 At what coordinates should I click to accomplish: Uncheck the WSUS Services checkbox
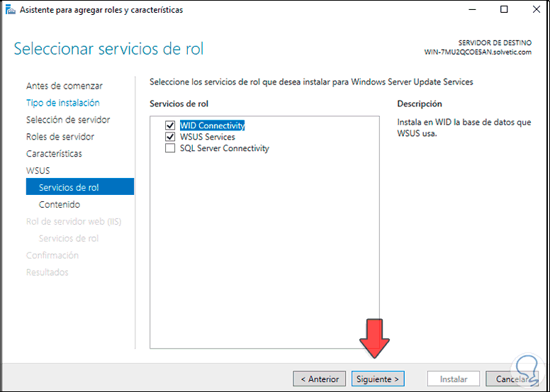click(x=169, y=137)
